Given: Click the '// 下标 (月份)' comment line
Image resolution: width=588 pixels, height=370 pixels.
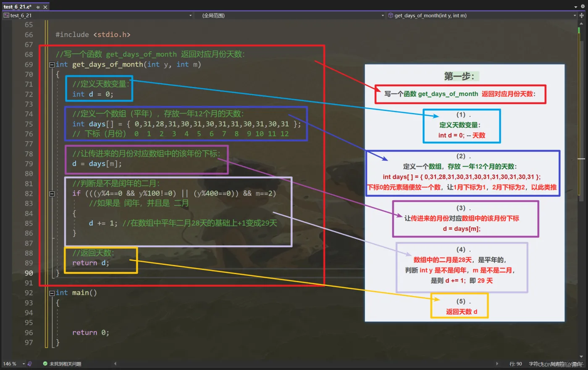Looking at the screenshot, I should pos(181,134).
